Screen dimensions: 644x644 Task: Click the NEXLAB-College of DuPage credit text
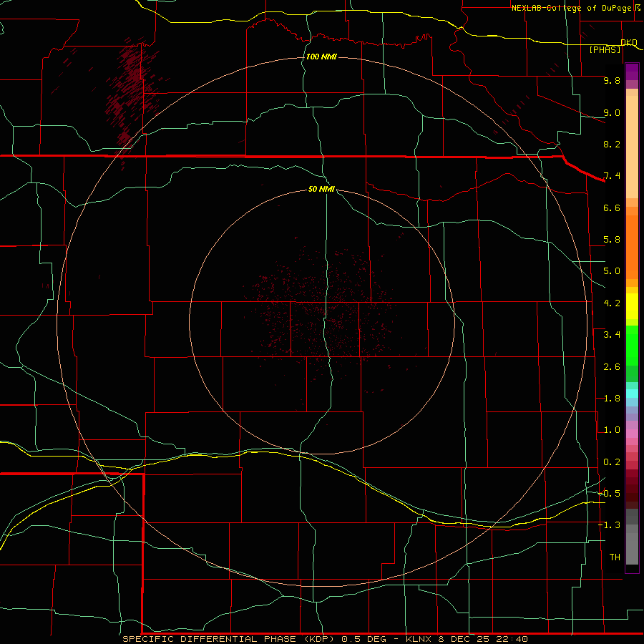click(x=572, y=8)
